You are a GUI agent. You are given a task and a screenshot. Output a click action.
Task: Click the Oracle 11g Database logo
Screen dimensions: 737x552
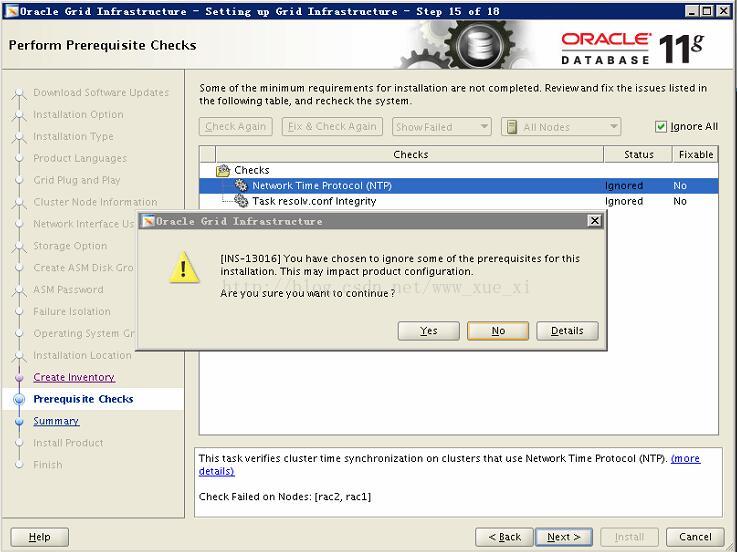(x=632, y=47)
